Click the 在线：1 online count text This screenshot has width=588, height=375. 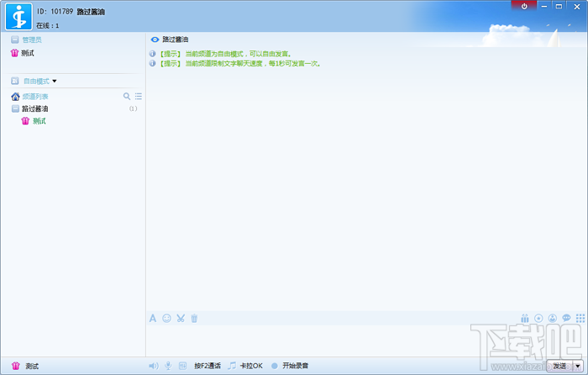(x=48, y=25)
